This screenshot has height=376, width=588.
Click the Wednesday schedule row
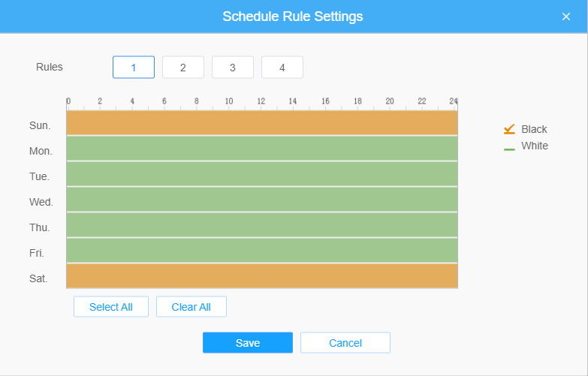click(x=262, y=200)
